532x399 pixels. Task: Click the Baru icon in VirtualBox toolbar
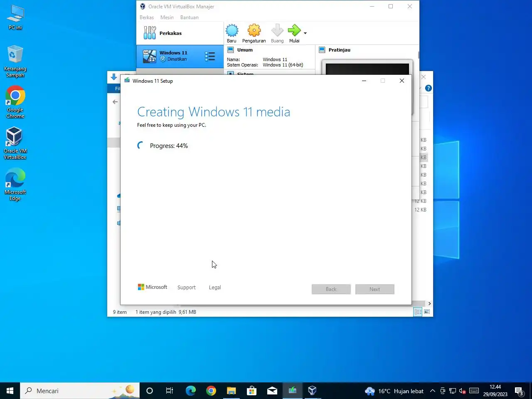232,33
